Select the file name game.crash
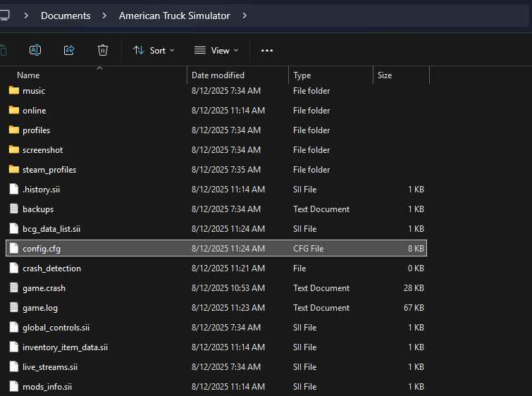Viewport: 532px width, 396px height. (44, 288)
